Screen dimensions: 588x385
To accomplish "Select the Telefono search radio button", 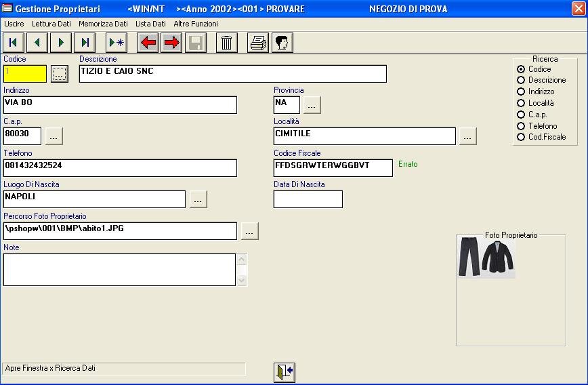I will [x=521, y=126].
